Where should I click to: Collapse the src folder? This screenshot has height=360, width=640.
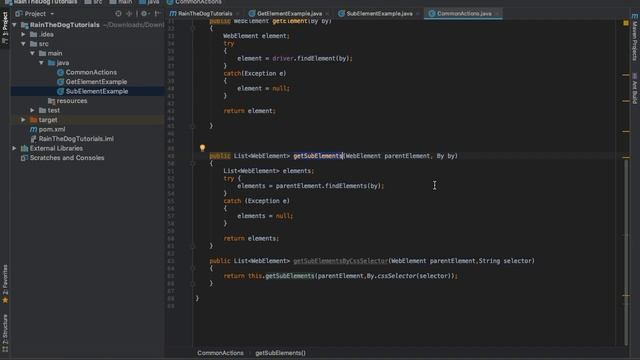coord(24,44)
